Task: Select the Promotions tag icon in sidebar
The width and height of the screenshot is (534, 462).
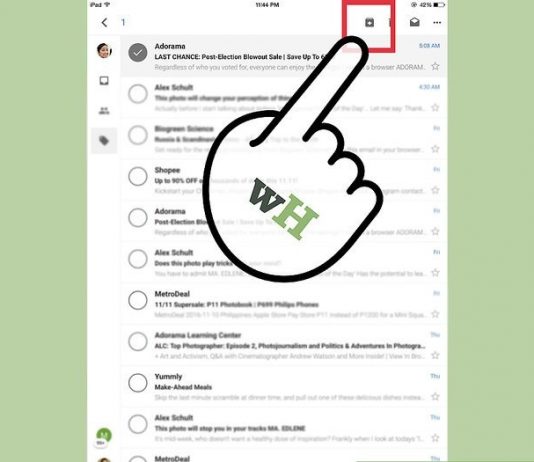Action: click(104, 140)
